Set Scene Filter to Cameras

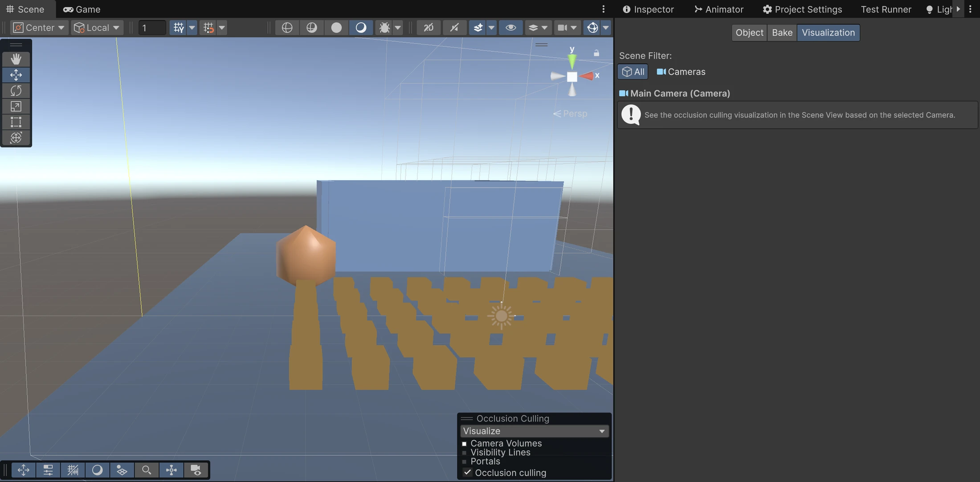681,72
